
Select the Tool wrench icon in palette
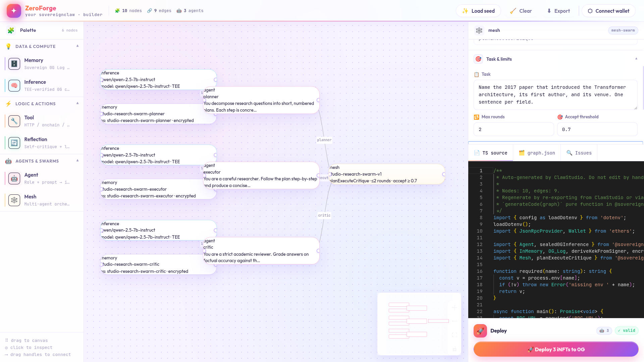[14, 121]
